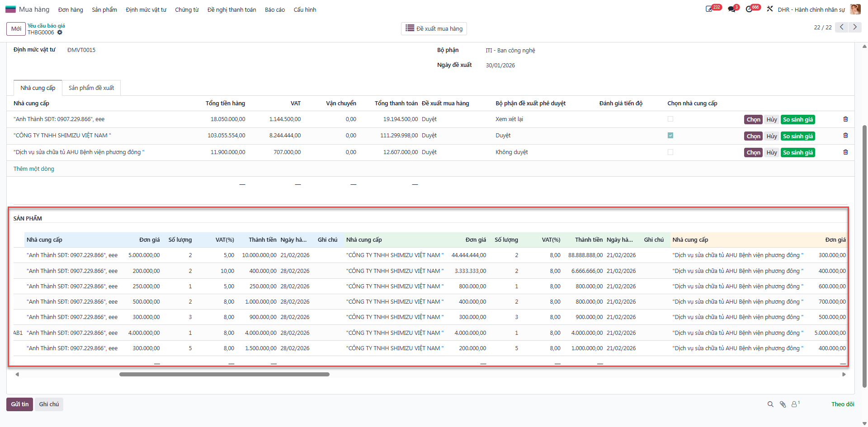Open the gear settings next to THBG0006

pos(60,33)
